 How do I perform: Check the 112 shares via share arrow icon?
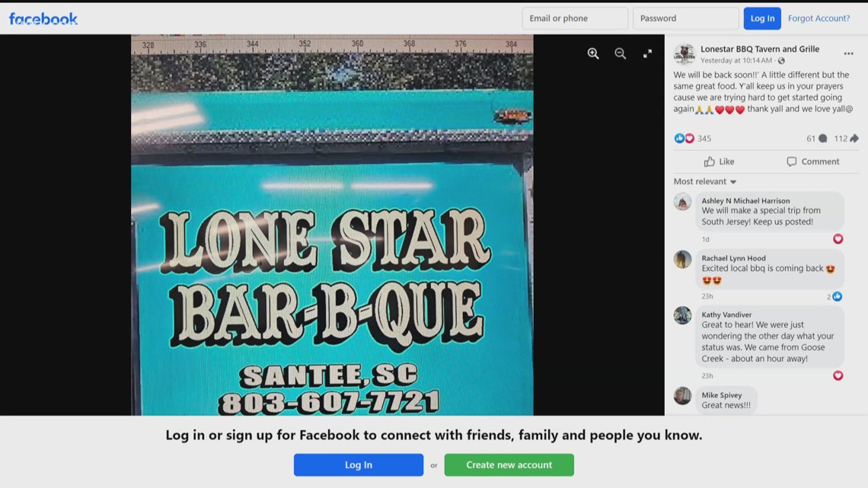click(852, 138)
